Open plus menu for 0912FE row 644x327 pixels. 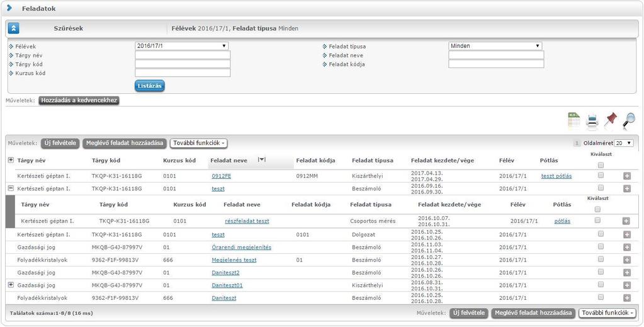coord(627,176)
